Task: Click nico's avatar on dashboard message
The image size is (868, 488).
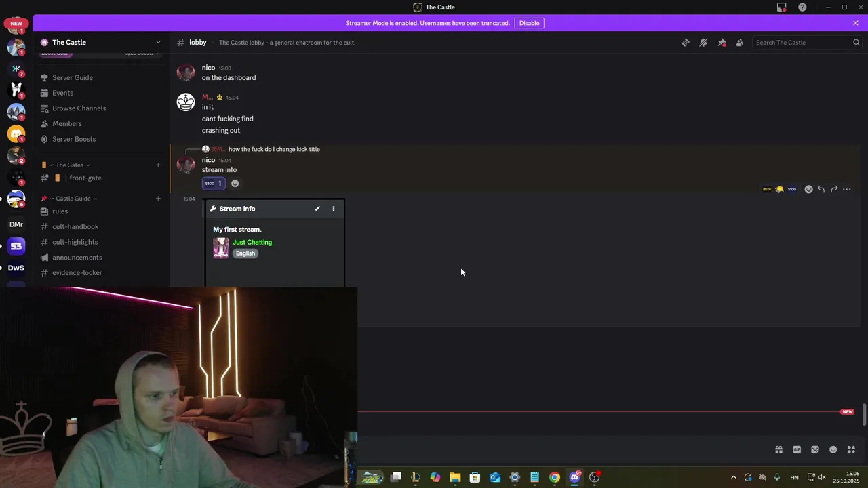Action: coord(186,73)
